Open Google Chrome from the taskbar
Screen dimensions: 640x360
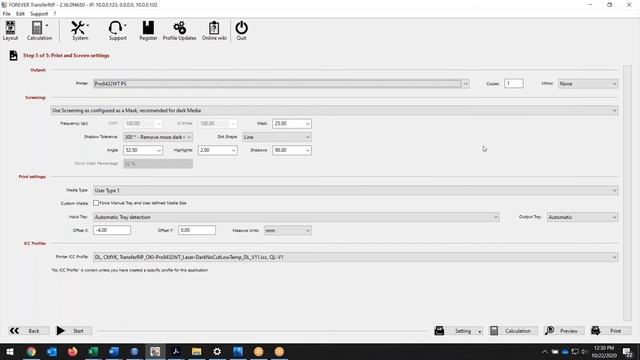(x=31, y=351)
